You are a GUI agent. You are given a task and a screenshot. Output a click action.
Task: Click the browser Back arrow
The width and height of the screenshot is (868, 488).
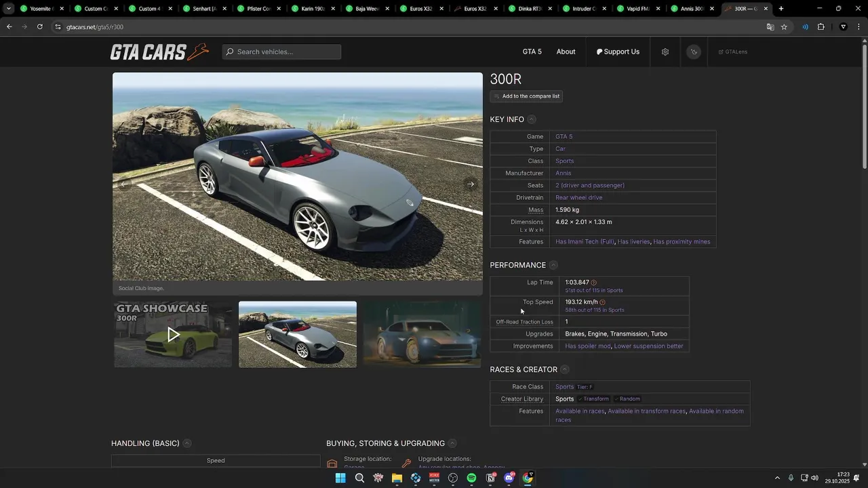pyautogui.click(x=9, y=26)
